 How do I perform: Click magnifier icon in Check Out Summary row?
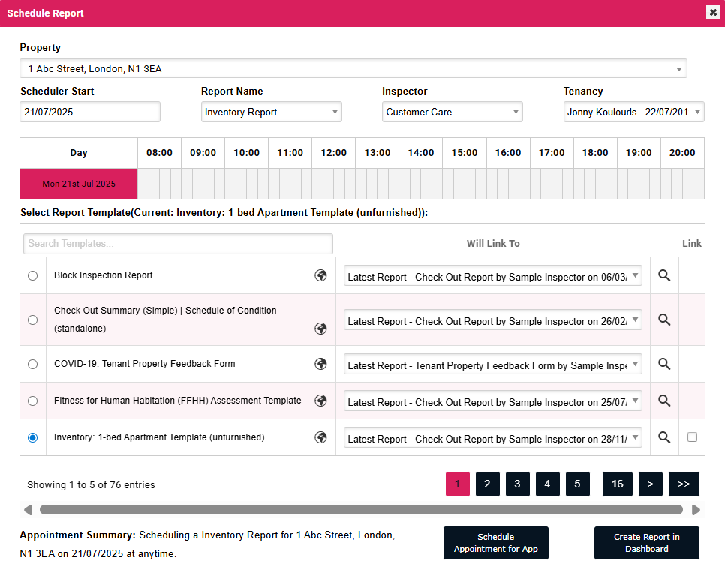(x=663, y=319)
